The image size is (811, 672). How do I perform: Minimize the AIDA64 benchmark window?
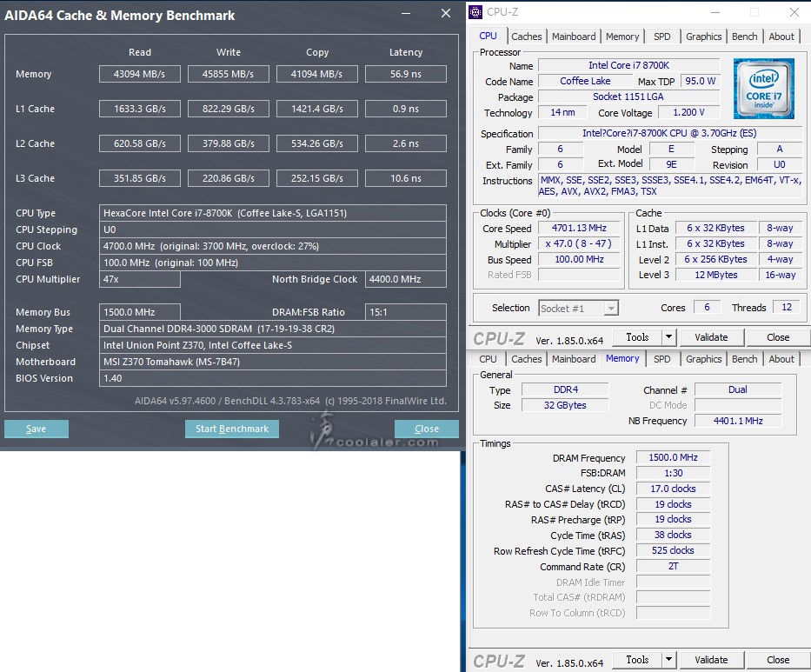pyautogui.click(x=406, y=13)
